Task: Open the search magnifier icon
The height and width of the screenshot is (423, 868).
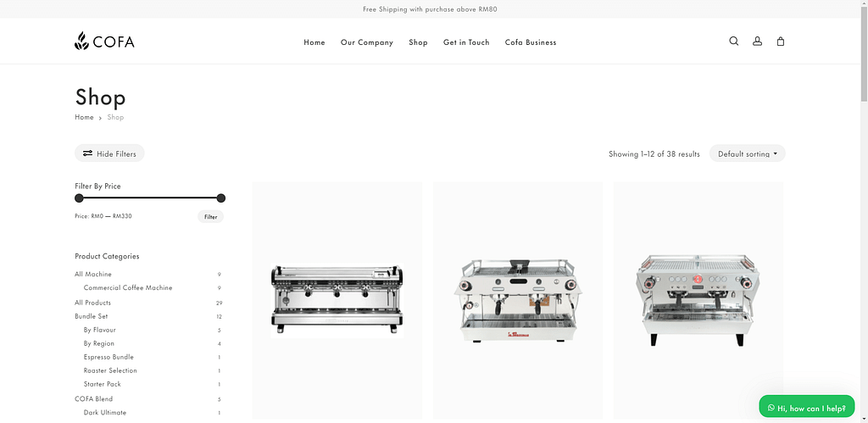Action: [733, 41]
